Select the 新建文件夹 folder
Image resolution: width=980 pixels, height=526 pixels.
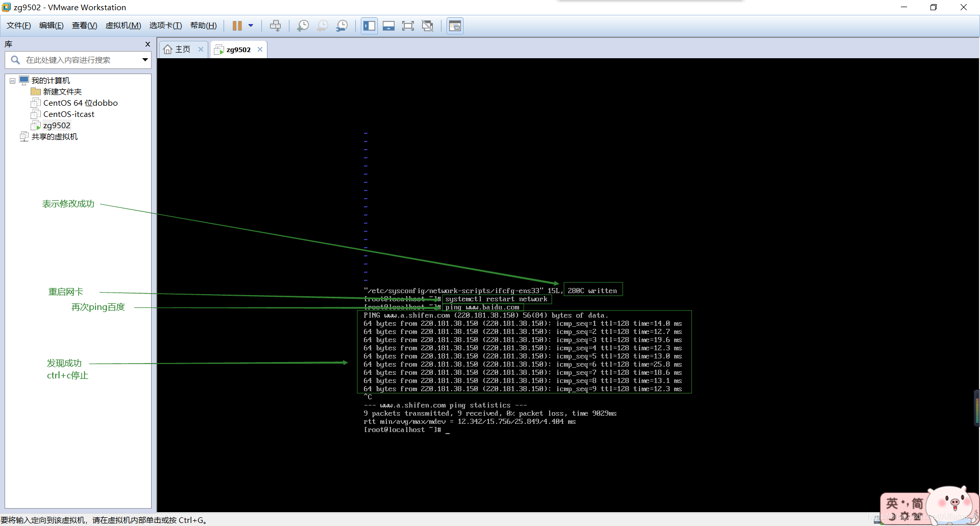[62, 92]
